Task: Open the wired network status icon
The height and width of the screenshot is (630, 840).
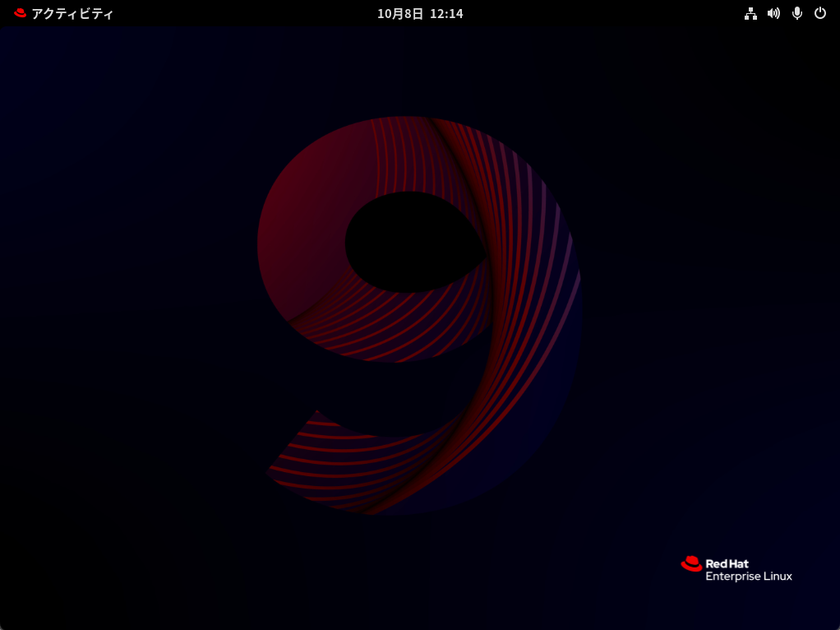Action: [750, 13]
